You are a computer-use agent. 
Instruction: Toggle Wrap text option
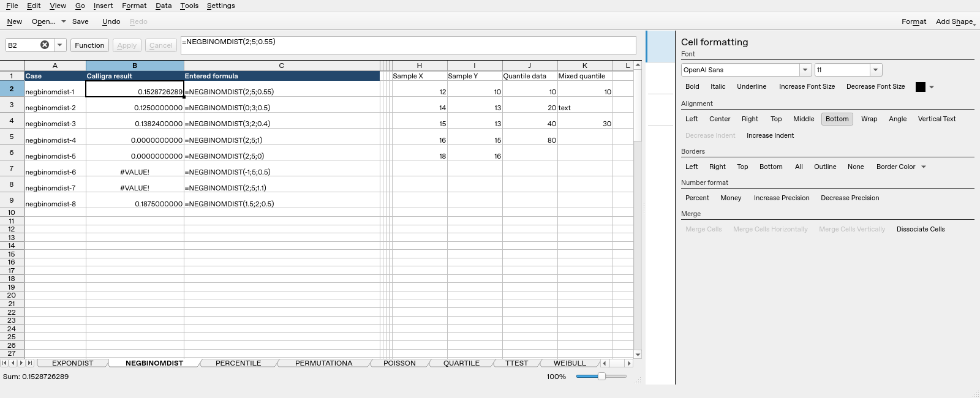point(869,119)
